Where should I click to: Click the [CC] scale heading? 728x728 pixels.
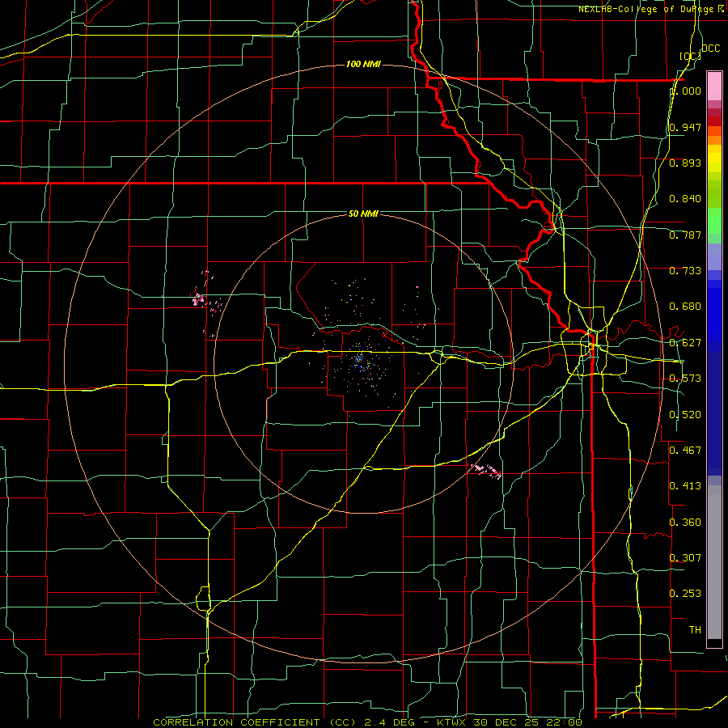[x=690, y=56]
